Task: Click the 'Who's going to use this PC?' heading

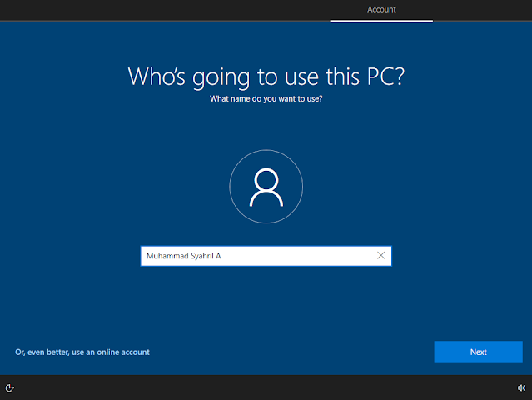Action: tap(266, 77)
